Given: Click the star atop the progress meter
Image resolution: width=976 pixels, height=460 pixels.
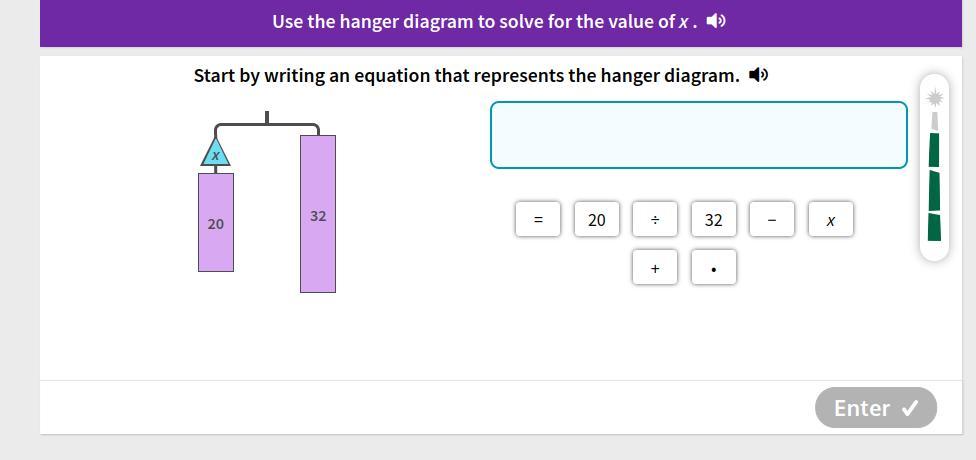Looking at the screenshot, I should pyautogui.click(x=934, y=97).
